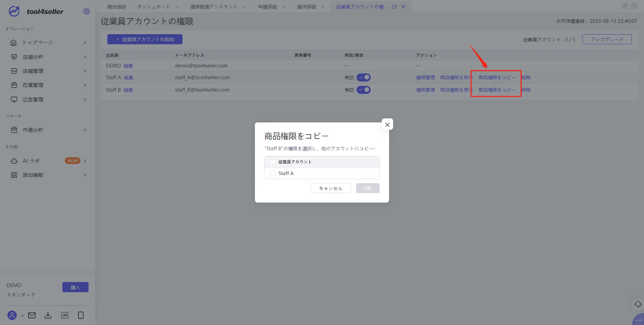The image size is (644, 325).
Task: Close the ダッシュボード tab
Action: point(177,7)
